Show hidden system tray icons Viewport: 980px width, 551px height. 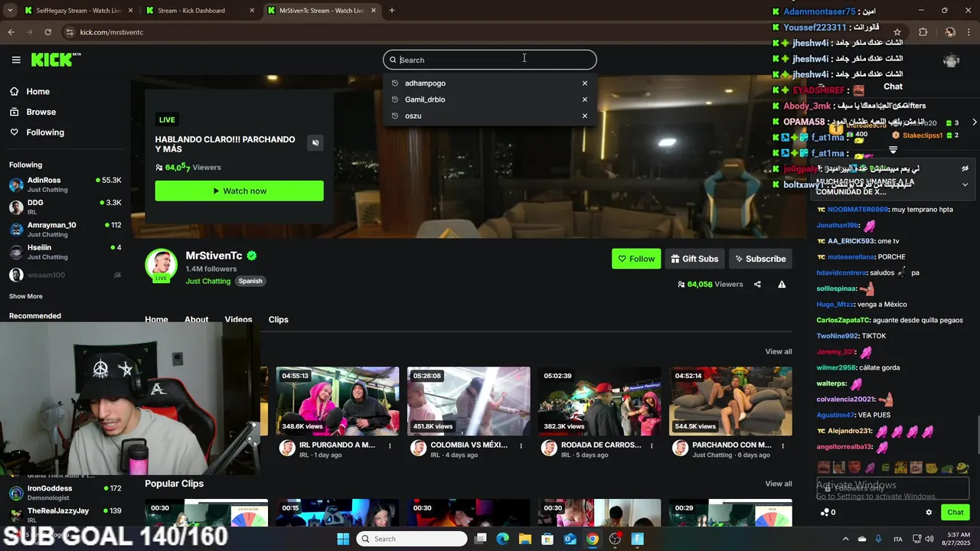[x=845, y=539]
